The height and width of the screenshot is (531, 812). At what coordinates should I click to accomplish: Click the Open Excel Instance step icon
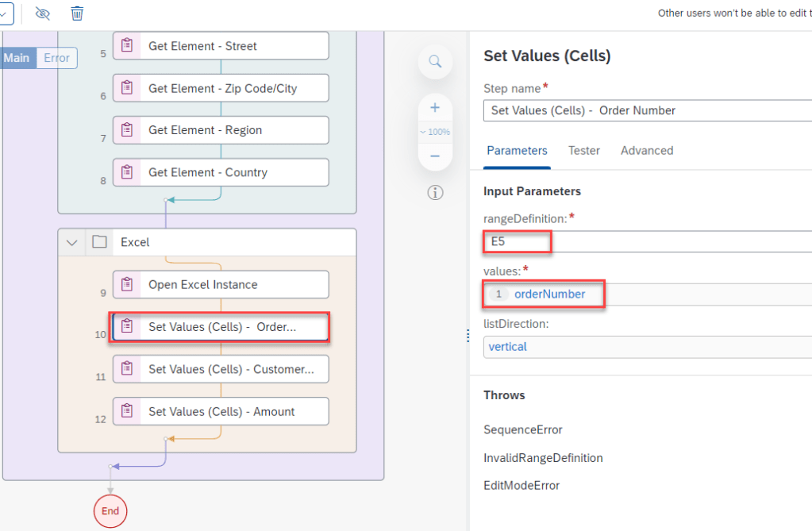(x=126, y=284)
